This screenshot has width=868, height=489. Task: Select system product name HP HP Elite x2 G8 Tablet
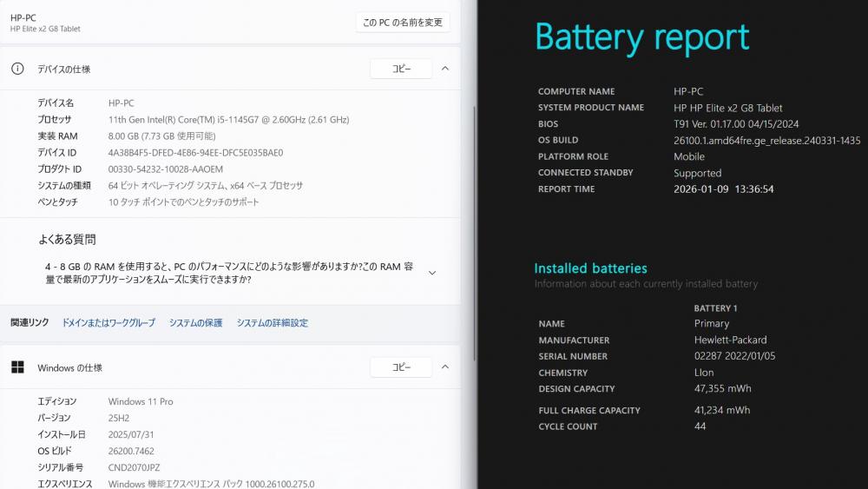(x=728, y=108)
